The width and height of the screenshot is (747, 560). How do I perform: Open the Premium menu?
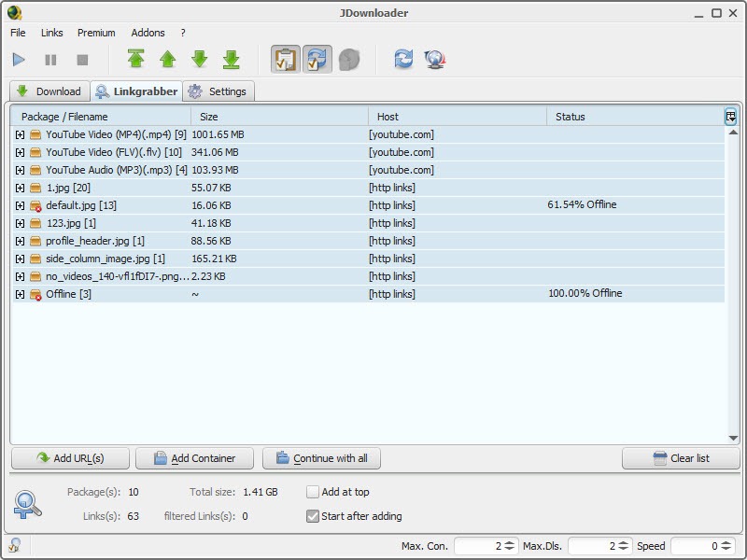pos(96,33)
